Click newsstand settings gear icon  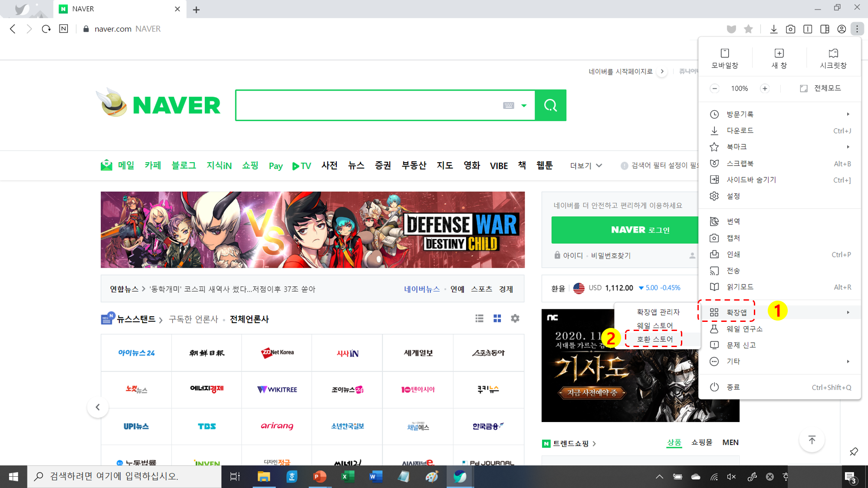click(x=515, y=319)
